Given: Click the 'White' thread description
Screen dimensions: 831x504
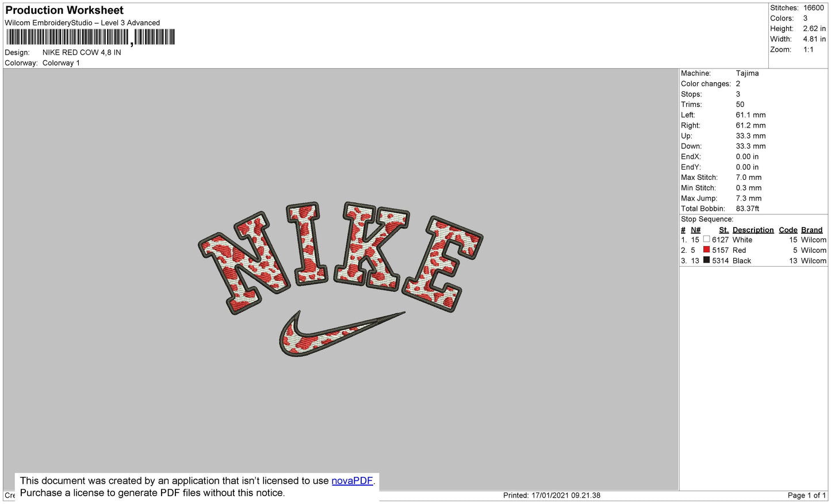Looking at the screenshot, I should [x=742, y=240].
